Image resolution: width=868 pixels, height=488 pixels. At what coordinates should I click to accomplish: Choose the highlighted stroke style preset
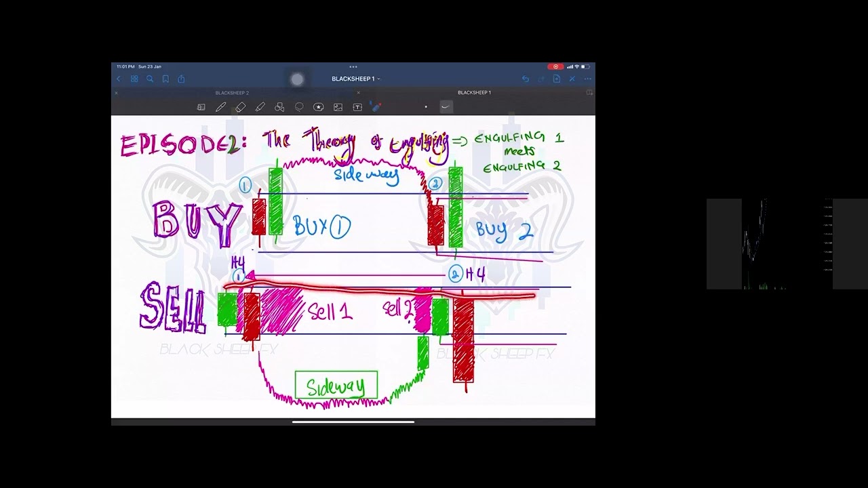(x=446, y=106)
